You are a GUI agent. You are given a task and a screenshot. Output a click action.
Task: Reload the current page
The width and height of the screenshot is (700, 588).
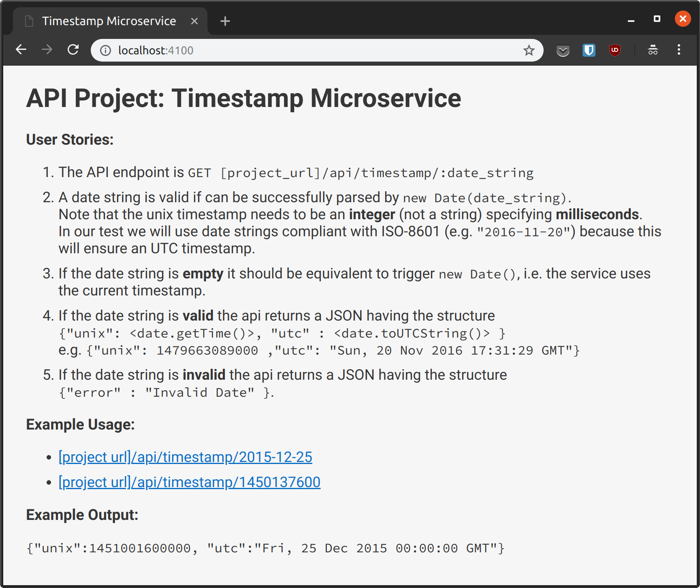tap(73, 50)
